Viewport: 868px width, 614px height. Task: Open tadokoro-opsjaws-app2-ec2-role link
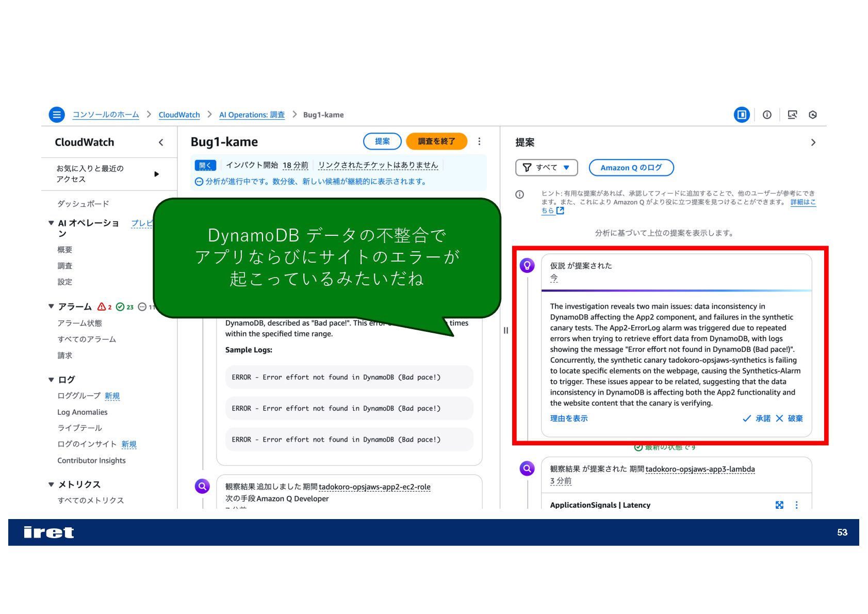(374, 487)
